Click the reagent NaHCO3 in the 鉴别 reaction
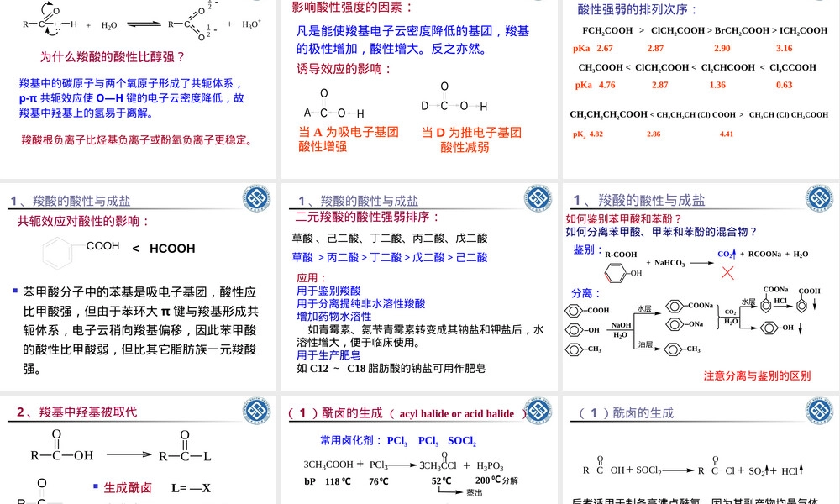 point(669,263)
